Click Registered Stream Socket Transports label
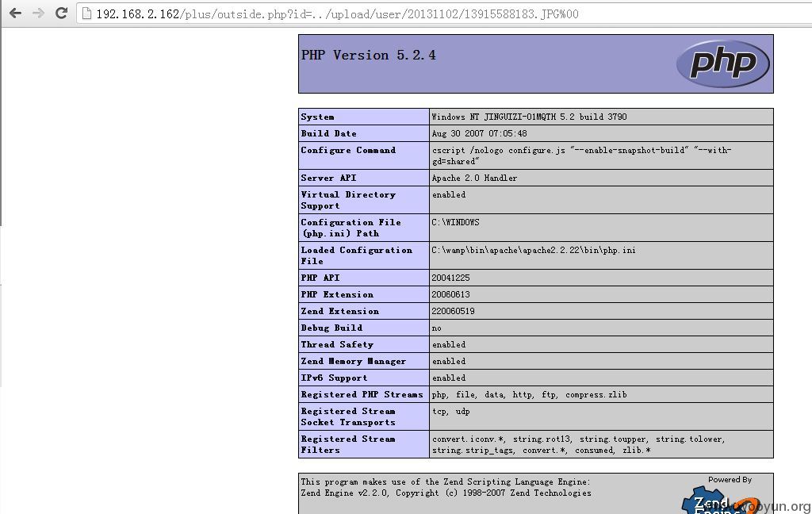 tap(348, 416)
